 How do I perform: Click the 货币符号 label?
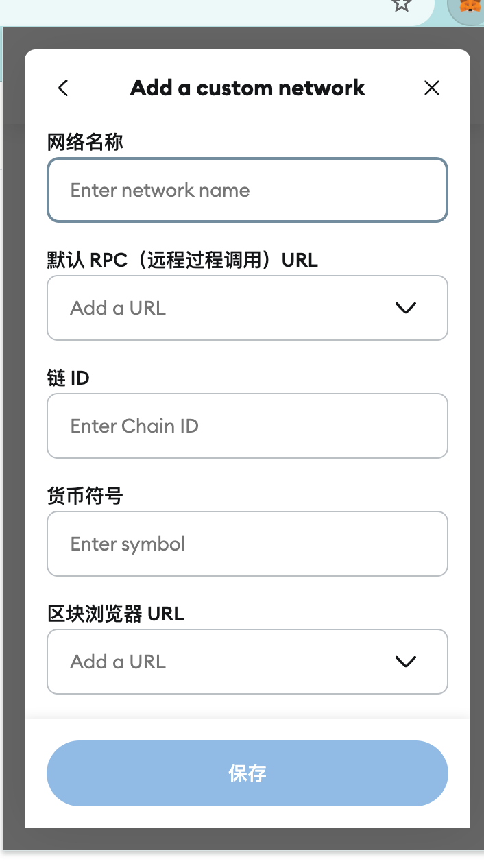point(85,496)
